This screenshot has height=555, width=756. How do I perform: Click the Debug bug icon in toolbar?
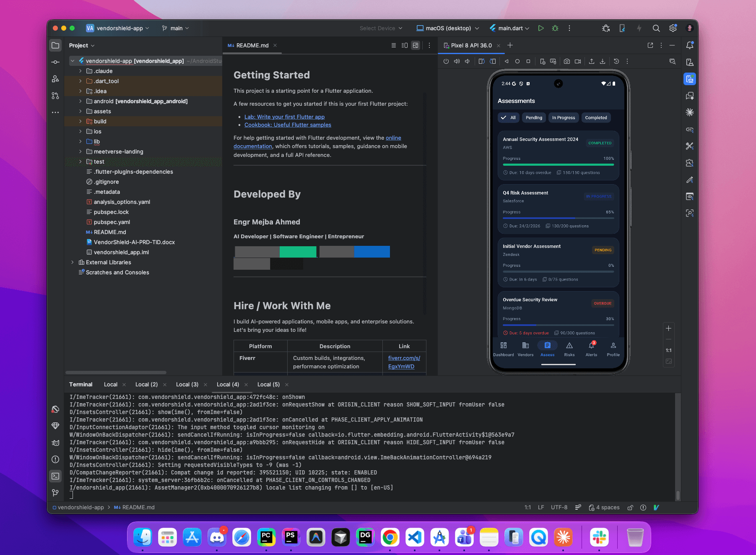[x=555, y=28]
